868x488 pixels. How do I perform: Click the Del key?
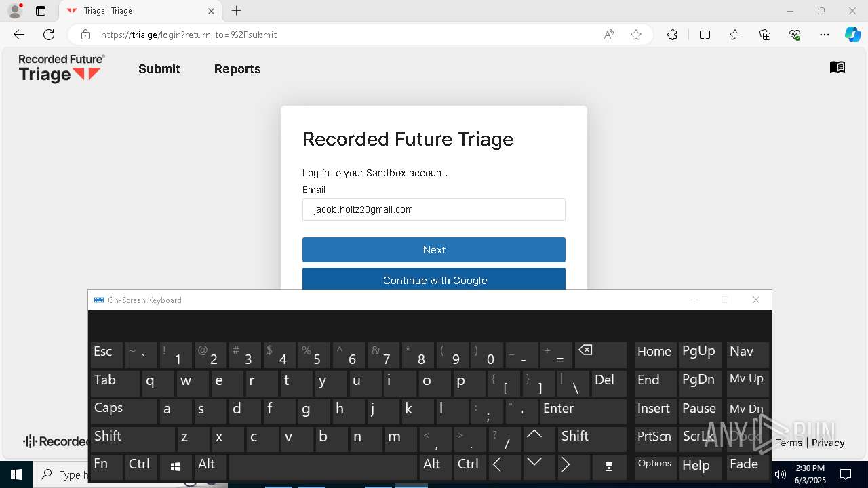click(609, 383)
